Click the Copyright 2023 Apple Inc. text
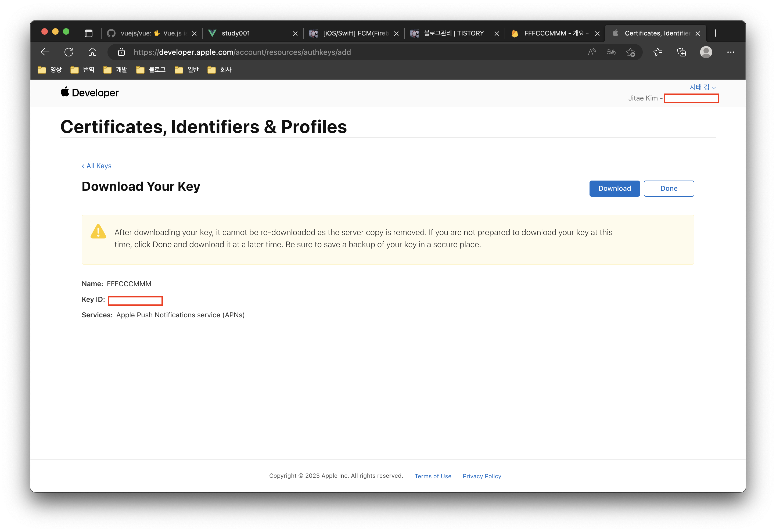 pos(336,476)
